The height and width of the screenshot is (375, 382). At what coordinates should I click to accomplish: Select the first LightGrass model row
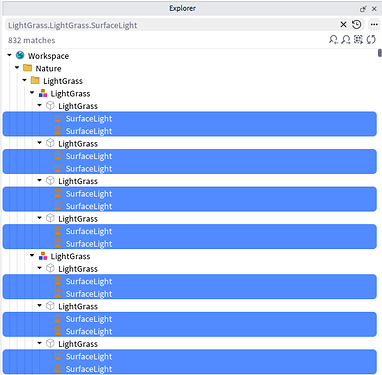coord(190,93)
